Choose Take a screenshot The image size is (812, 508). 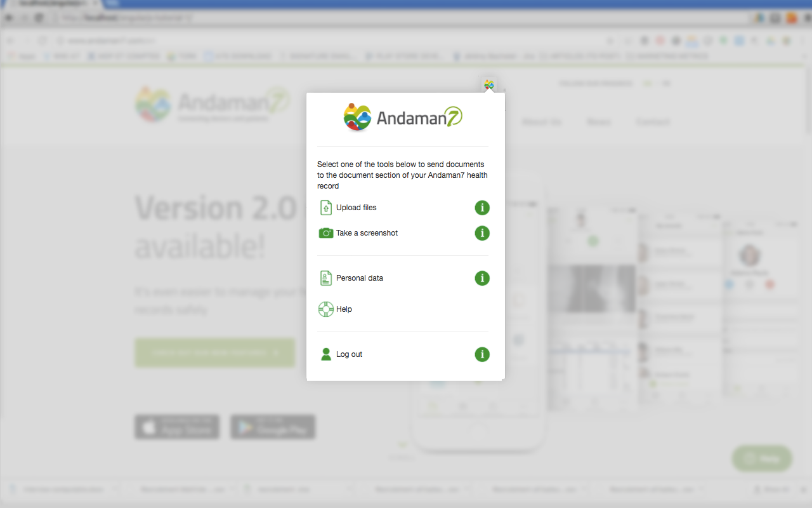click(x=367, y=233)
